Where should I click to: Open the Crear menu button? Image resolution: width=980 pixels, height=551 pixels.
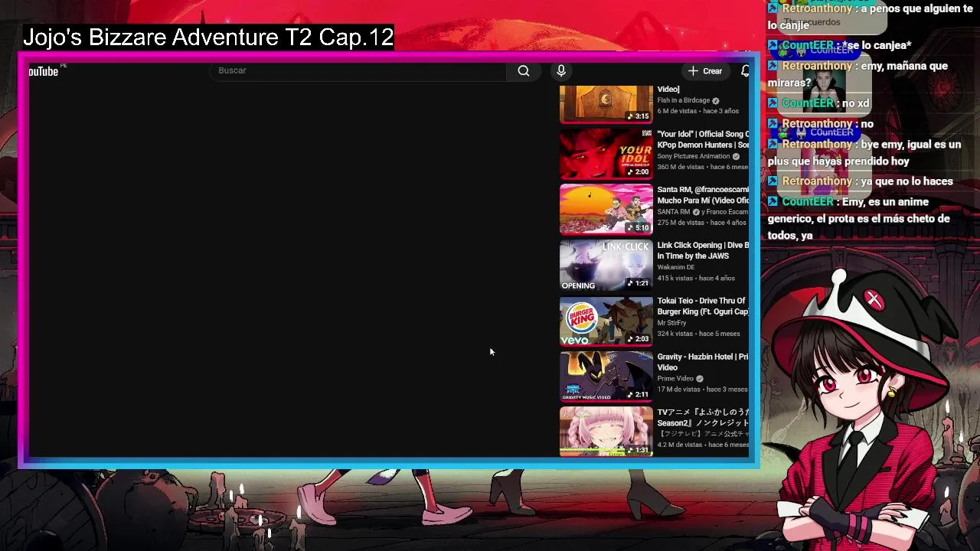(x=705, y=71)
